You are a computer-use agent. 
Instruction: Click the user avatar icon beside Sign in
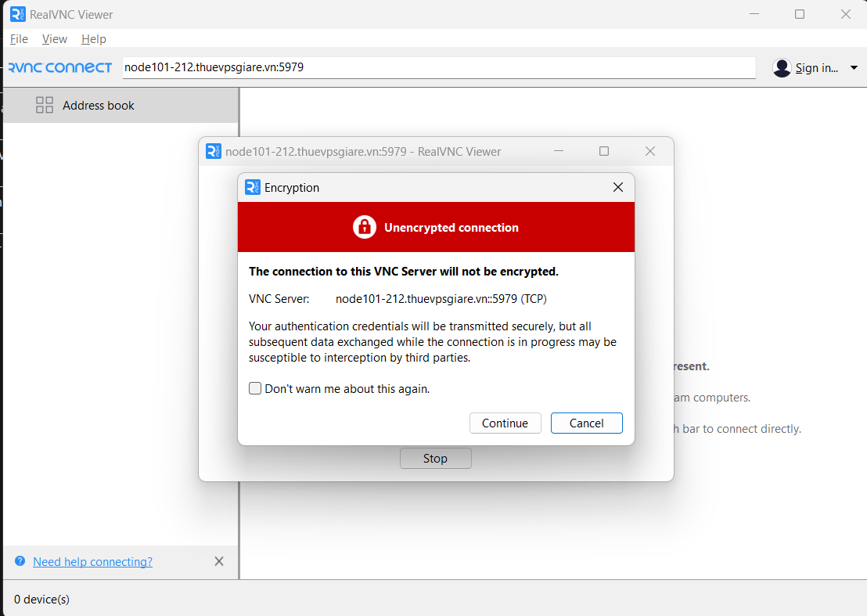(782, 68)
